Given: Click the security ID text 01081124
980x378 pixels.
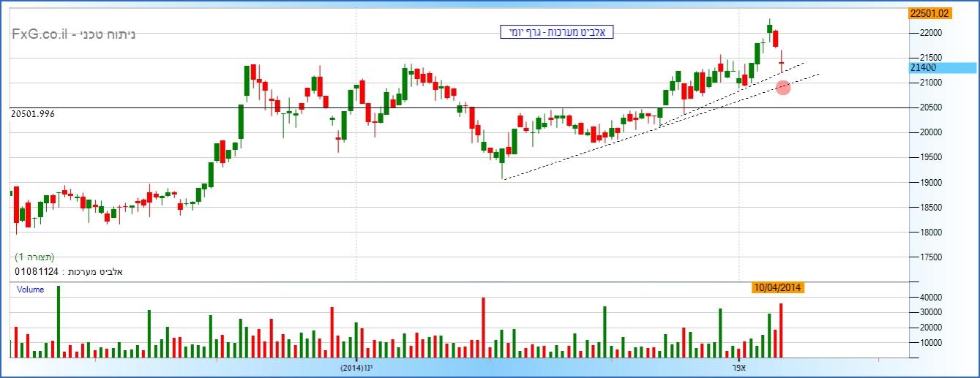Looking at the screenshot, I should click(x=37, y=272).
